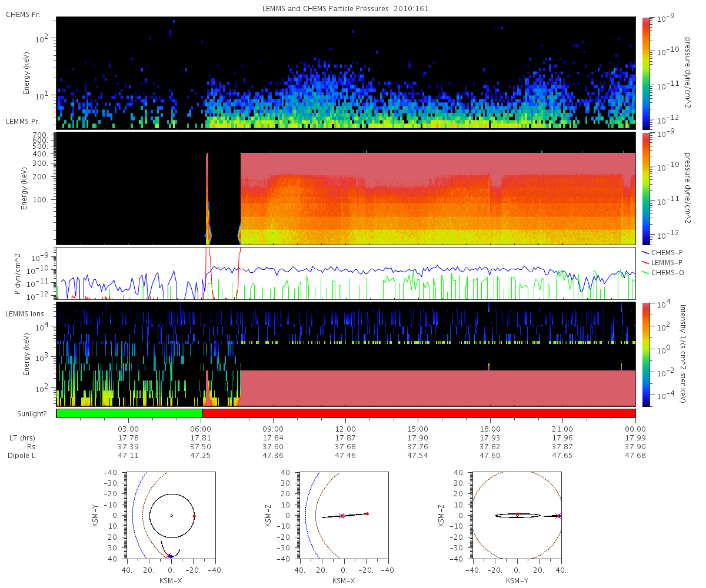
Task: Select the 18:00 time tick label
Action: point(490,429)
